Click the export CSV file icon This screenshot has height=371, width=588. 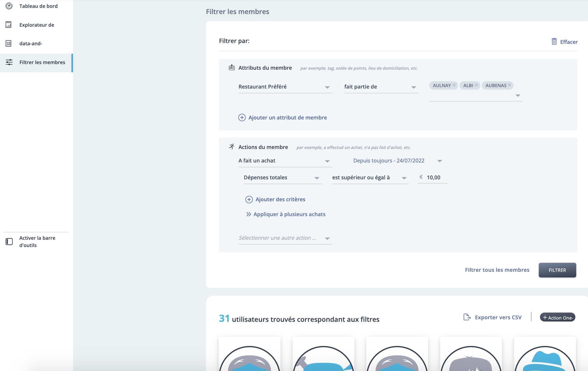pyautogui.click(x=467, y=317)
